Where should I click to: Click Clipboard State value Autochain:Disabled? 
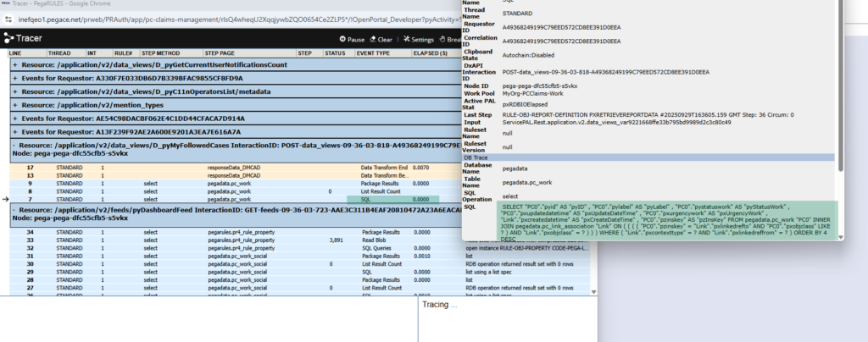click(528, 55)
